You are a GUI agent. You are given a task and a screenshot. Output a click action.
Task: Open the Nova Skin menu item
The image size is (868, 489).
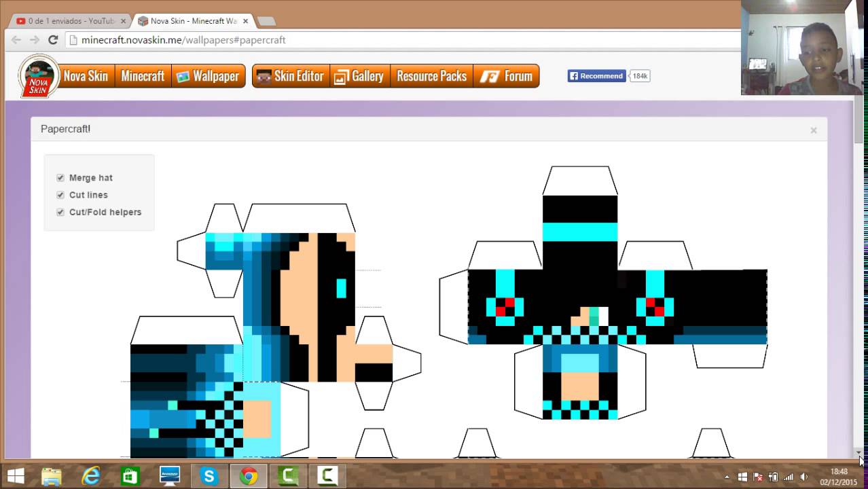click(86, 76)
